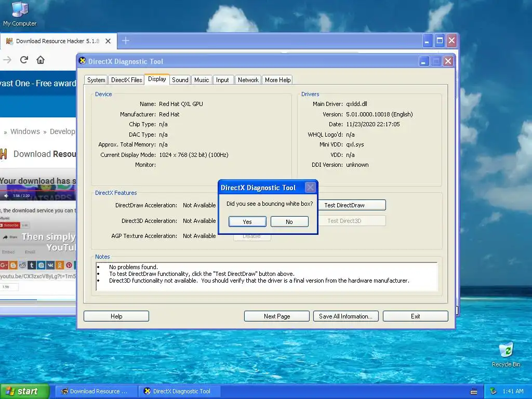
Task: Click the 1:56 start time field
Action: (9, 287)
